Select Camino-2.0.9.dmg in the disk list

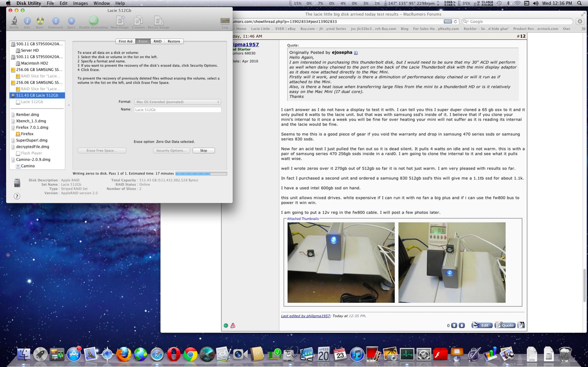coord(33,159)
